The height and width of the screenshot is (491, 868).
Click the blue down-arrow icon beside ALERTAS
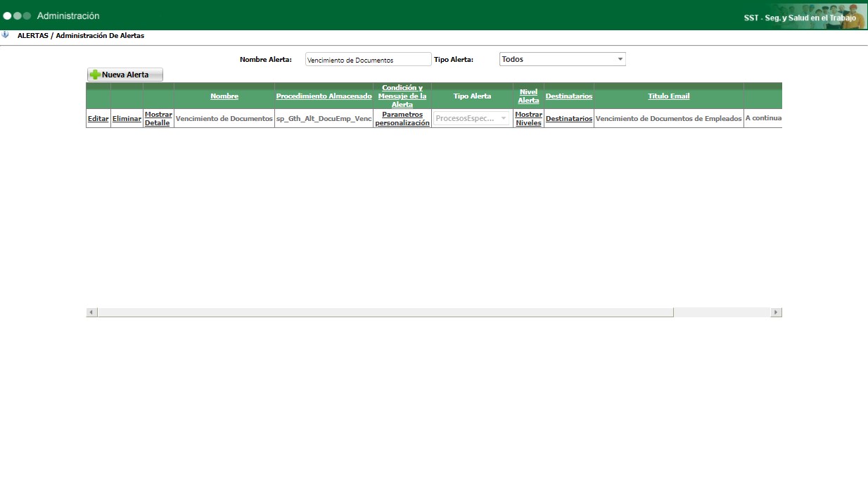point(5,34)
